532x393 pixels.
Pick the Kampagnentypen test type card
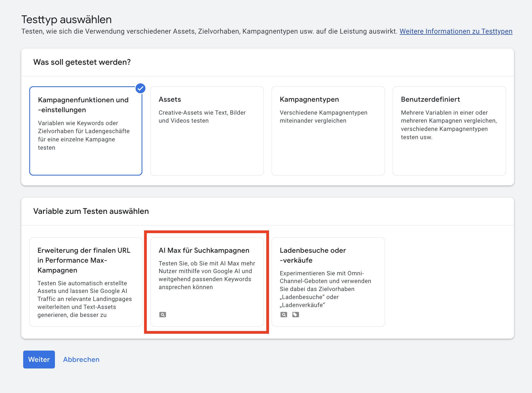click(328, 131)
